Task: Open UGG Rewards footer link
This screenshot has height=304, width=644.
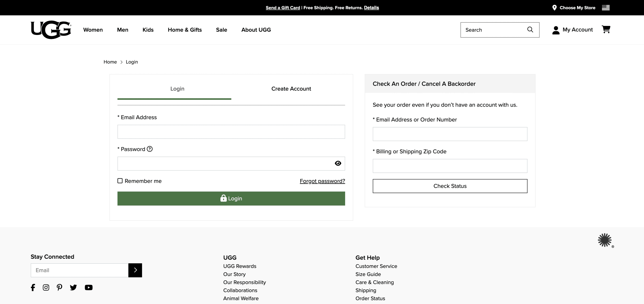Action: click(240, 266)
